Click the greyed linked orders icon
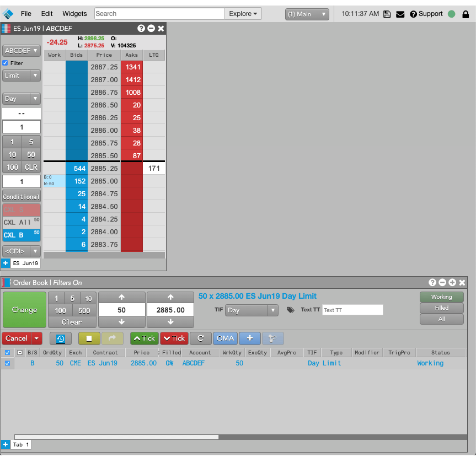476x463 pixels. 272,338
